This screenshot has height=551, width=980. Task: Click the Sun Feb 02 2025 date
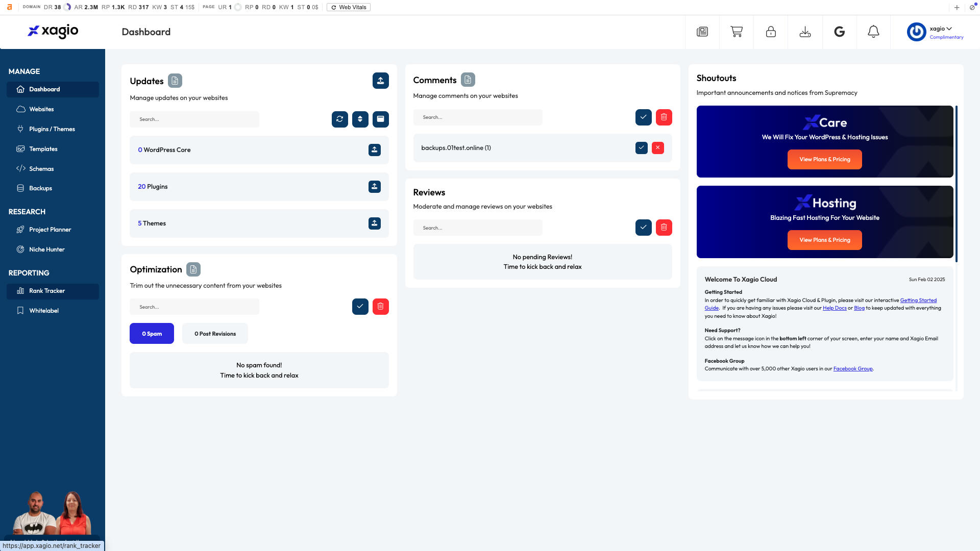pyautogui.click(x=927, y=279)
